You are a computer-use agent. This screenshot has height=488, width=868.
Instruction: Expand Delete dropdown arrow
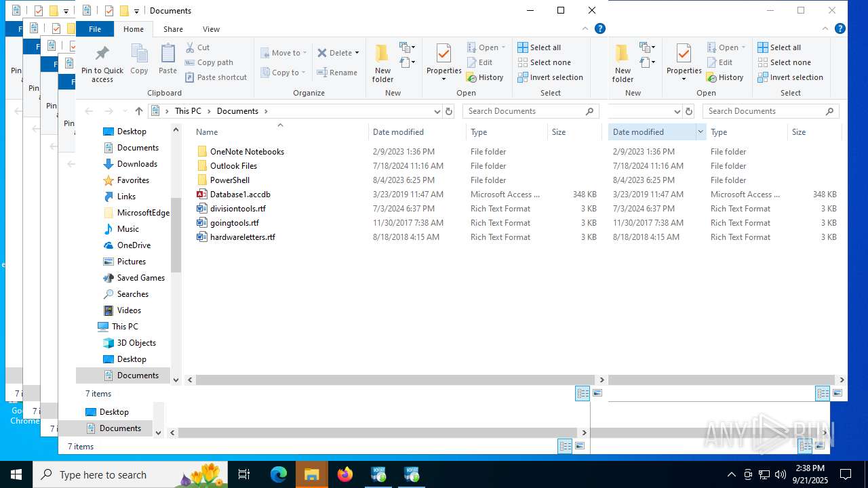coord(357,53)
